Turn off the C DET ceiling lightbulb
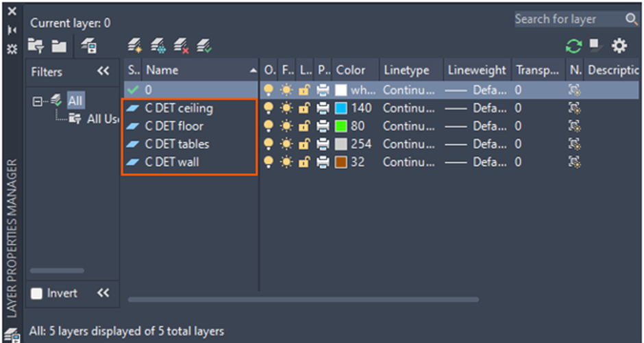 269,108
